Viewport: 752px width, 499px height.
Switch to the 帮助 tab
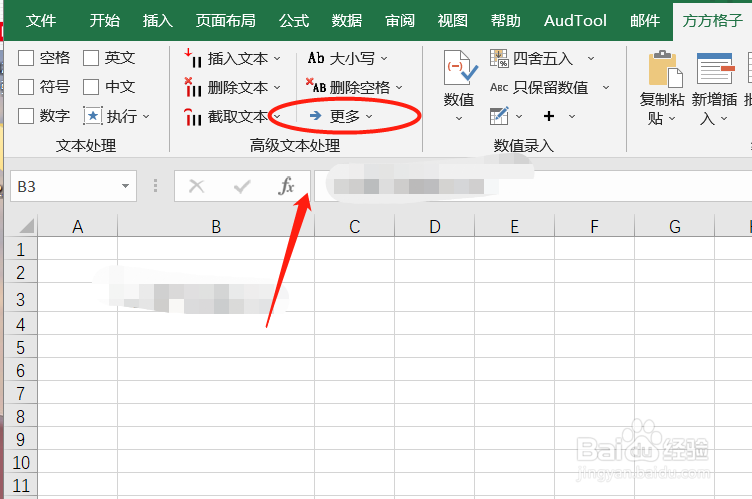pyautogui.click(x=505, y=21)
